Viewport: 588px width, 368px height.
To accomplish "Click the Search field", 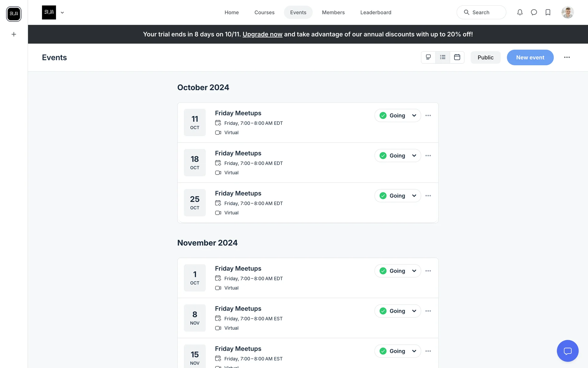I will 481,12.
